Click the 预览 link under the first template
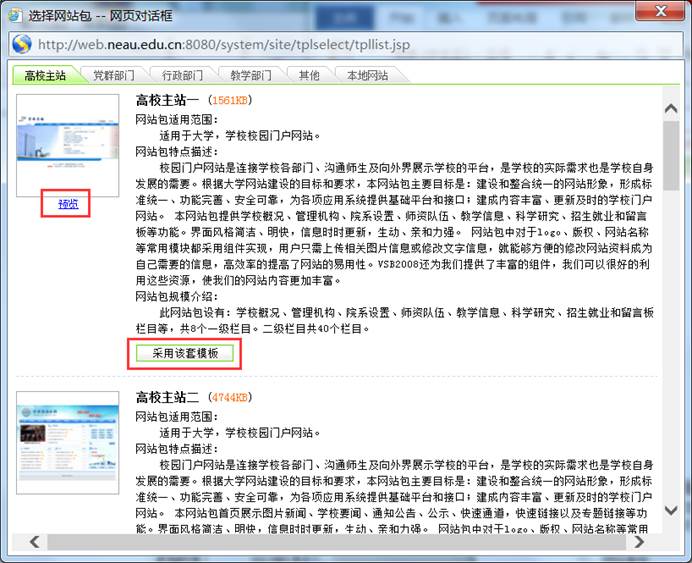 click(68, 203)
